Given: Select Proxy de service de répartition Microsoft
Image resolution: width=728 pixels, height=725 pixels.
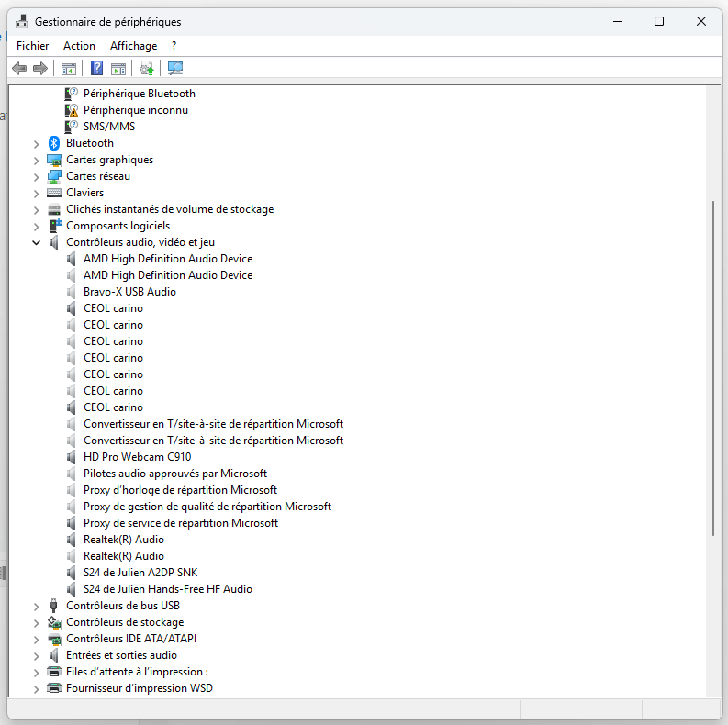Looking at the screenshot, I should click(x=181, y=523).
